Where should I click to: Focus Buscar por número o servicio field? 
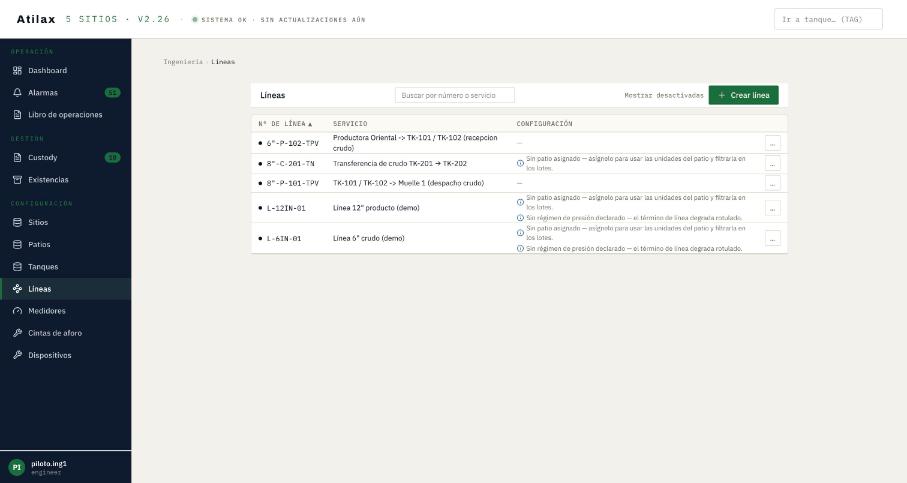[455, 95]
